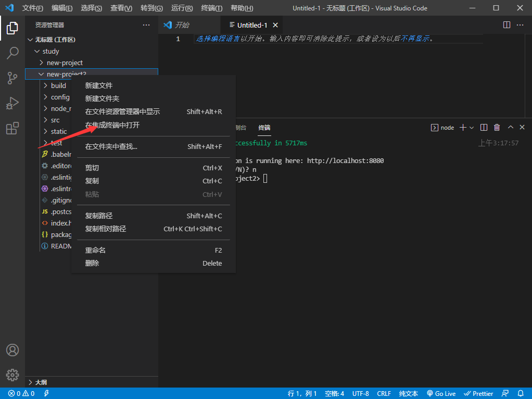Add a new terminal with plus icon

click(462, 127)
